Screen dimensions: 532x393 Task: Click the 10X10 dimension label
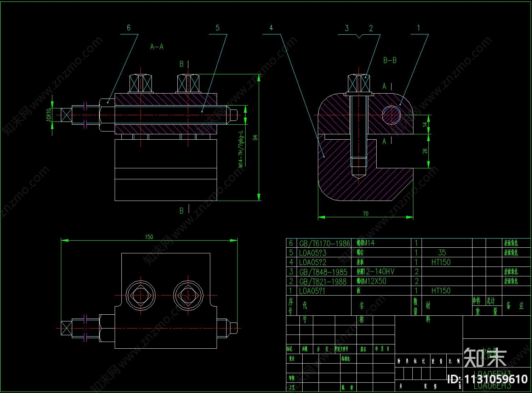[x=49, y=114]
